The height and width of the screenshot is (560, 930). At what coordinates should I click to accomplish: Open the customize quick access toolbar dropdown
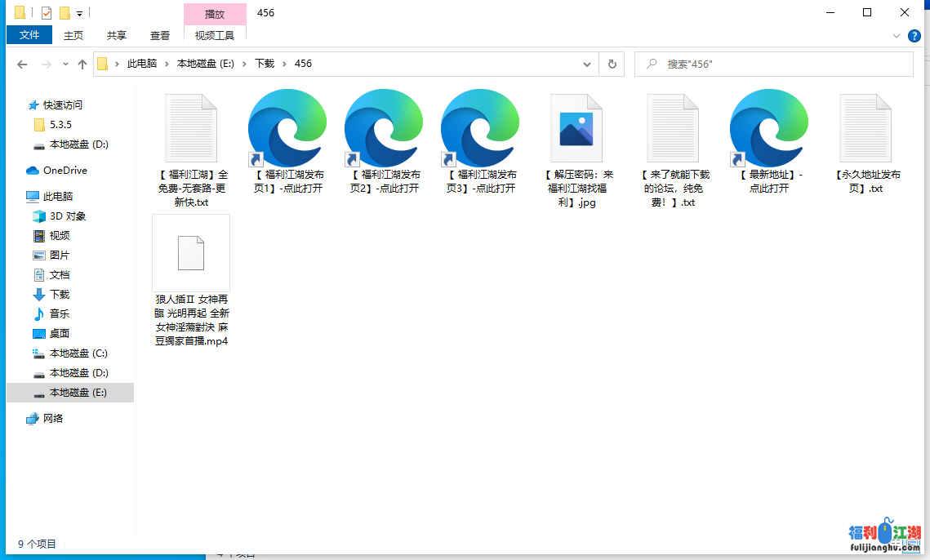click(x=79, y=13)
